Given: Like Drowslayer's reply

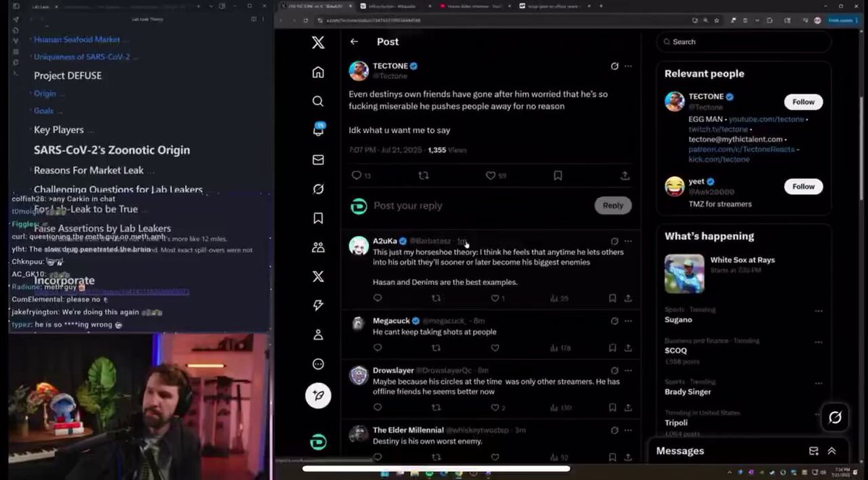Looking at the screenshot, I should coord(495,407).
